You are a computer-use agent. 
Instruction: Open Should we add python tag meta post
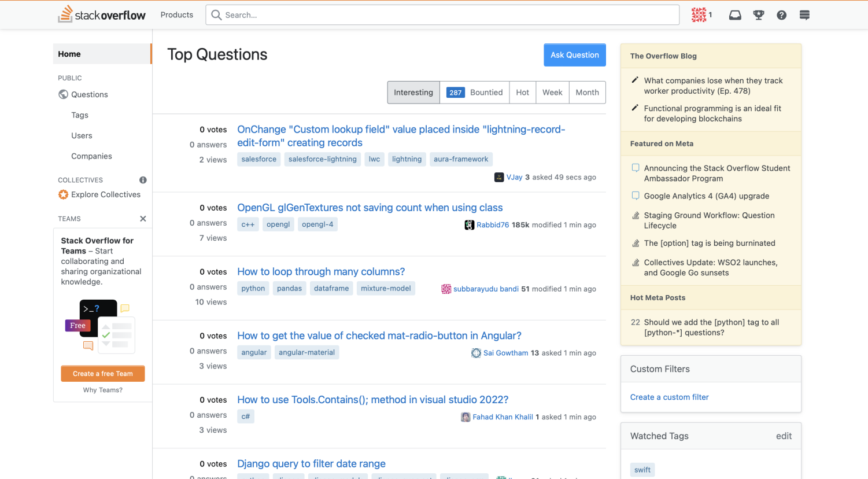pos(712,327)
